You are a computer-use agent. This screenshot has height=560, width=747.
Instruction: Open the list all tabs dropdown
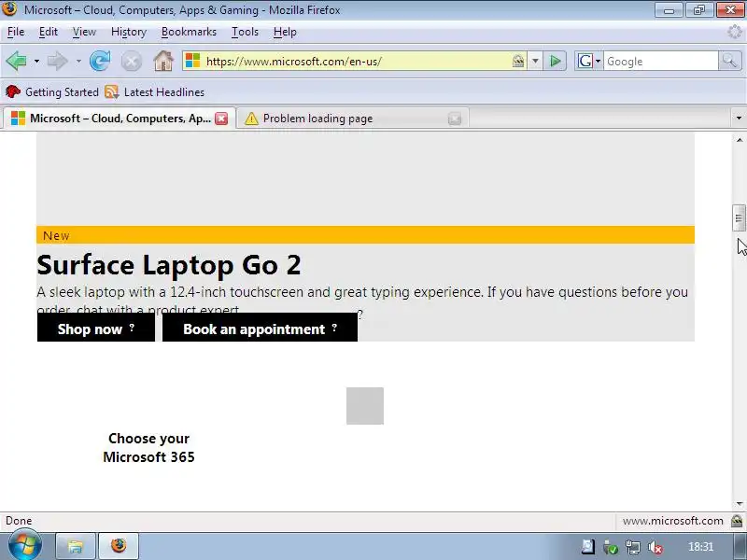click(739, 119)
